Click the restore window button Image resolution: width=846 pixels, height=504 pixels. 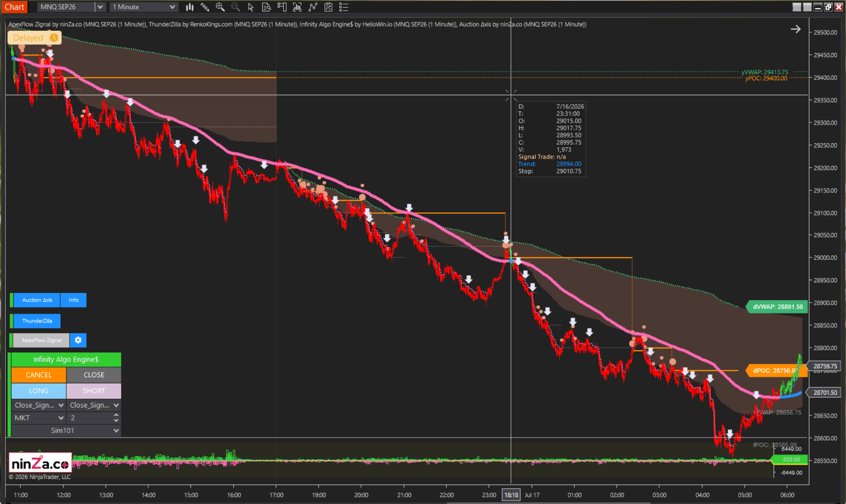[828, 7]
